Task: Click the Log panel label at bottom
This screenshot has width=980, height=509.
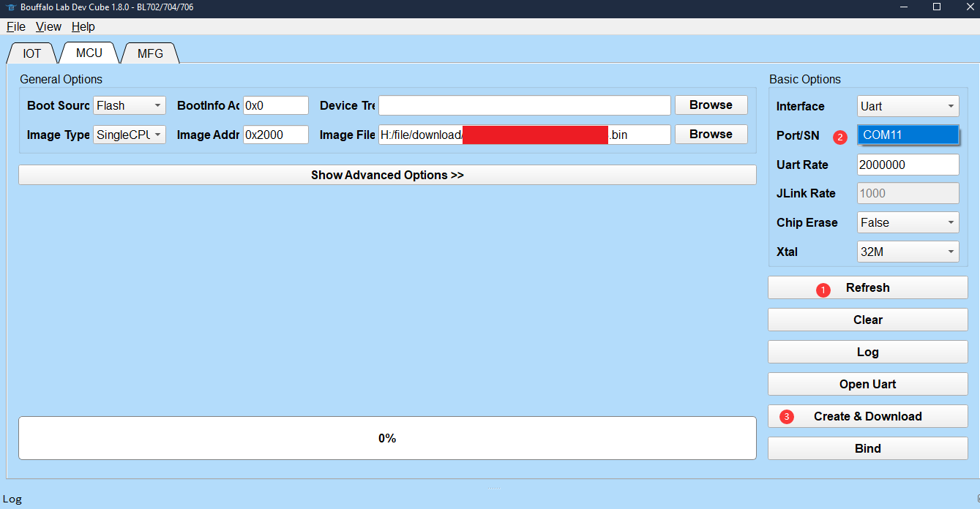Action: pos(12,499)
